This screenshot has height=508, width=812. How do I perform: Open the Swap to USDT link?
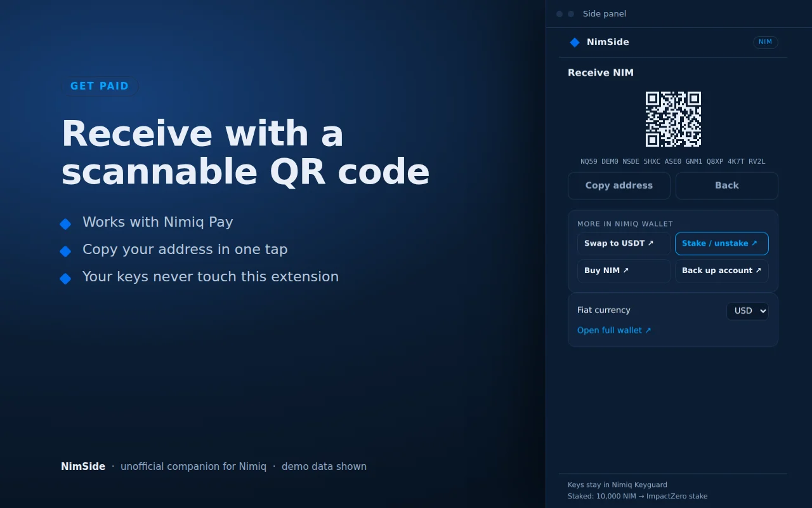point(624,244)
